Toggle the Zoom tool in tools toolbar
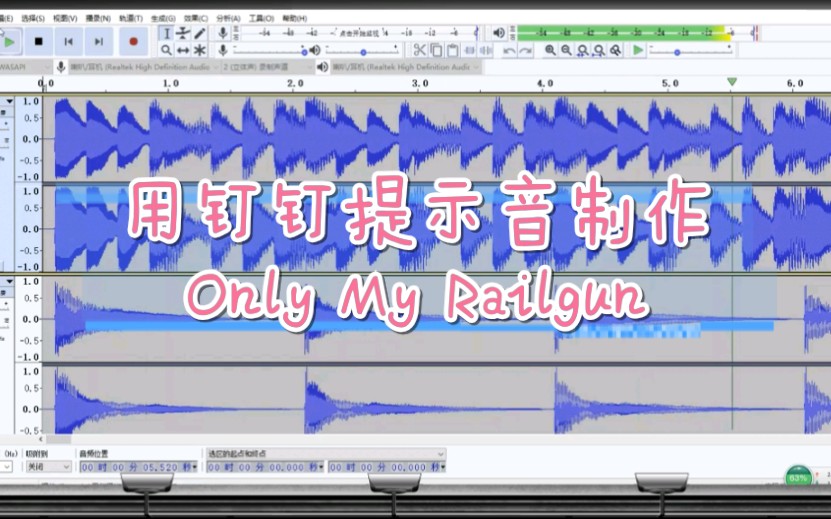Viewport: 831px width, 519px height. (x=166, y=50)
